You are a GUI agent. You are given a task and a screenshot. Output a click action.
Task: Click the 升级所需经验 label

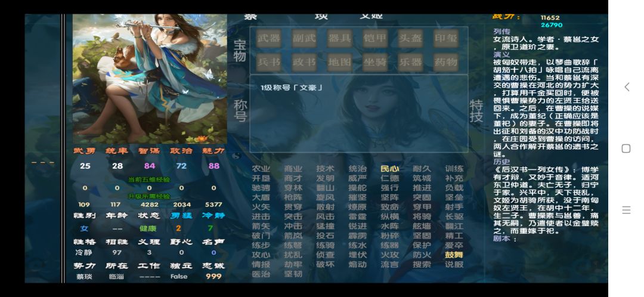pyautogui.click(x=150, y=196)
